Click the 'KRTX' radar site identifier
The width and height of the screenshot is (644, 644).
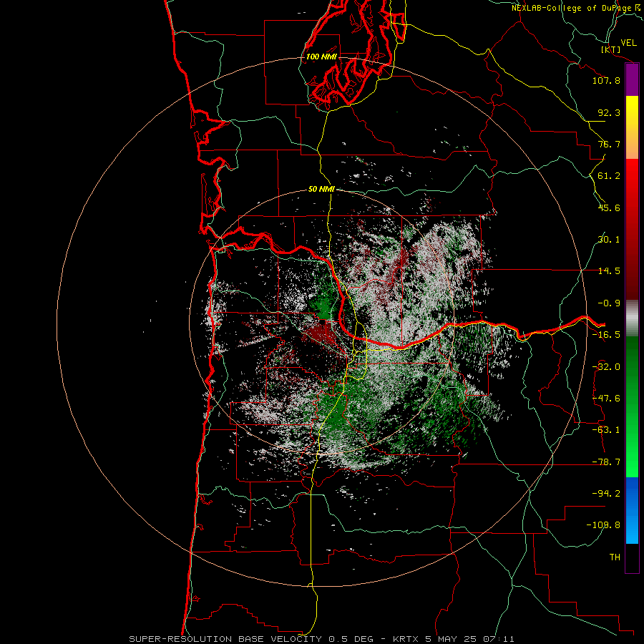(x=406, y=639)
